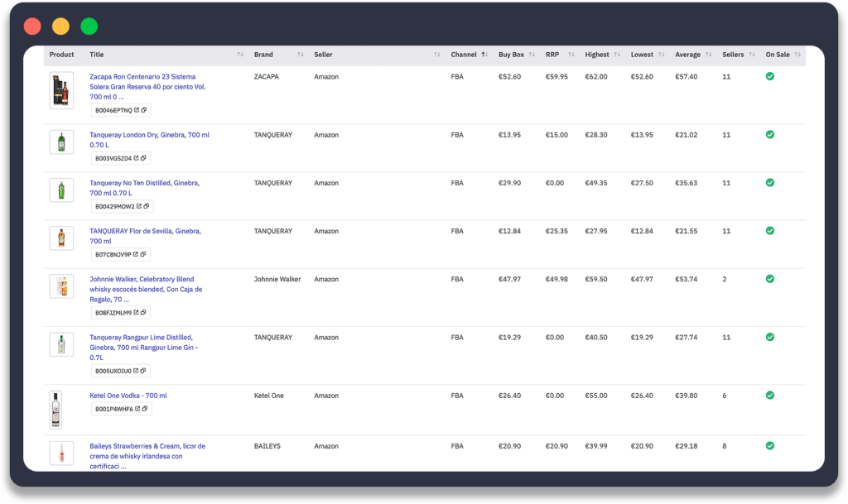Click the Seller column sort arrows
Viewport: 848px width, 504px height.
(x=437, y=55)
